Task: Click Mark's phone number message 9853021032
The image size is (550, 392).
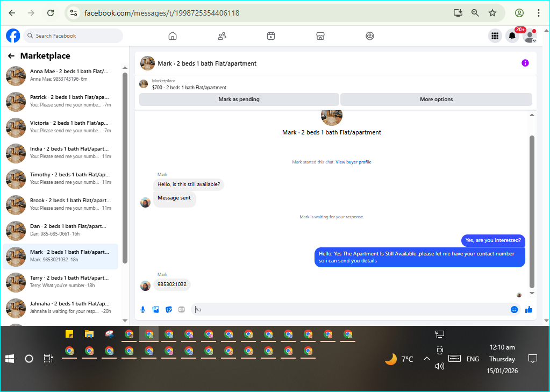Action: click(x=172, y=284)
